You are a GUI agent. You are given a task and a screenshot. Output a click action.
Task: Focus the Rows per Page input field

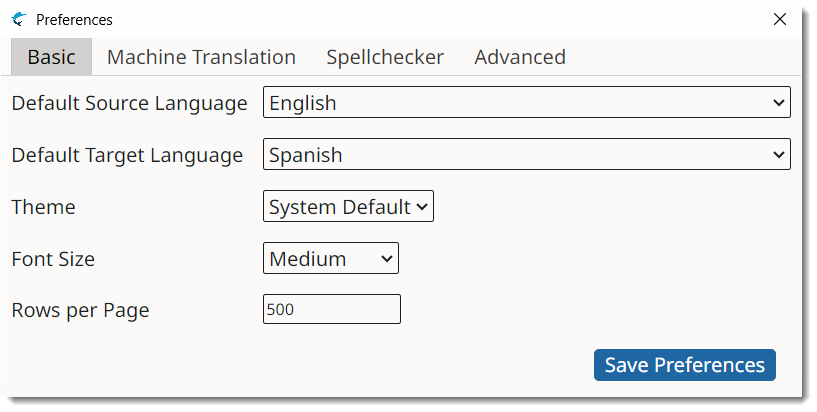(x=332, y=309)
